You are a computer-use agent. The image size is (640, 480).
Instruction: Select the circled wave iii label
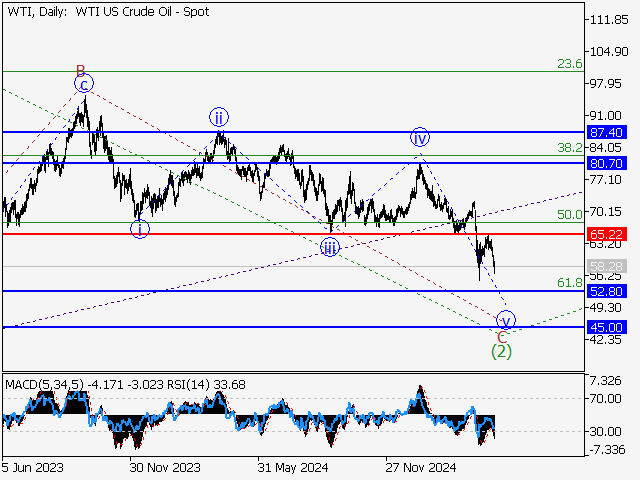329,248
